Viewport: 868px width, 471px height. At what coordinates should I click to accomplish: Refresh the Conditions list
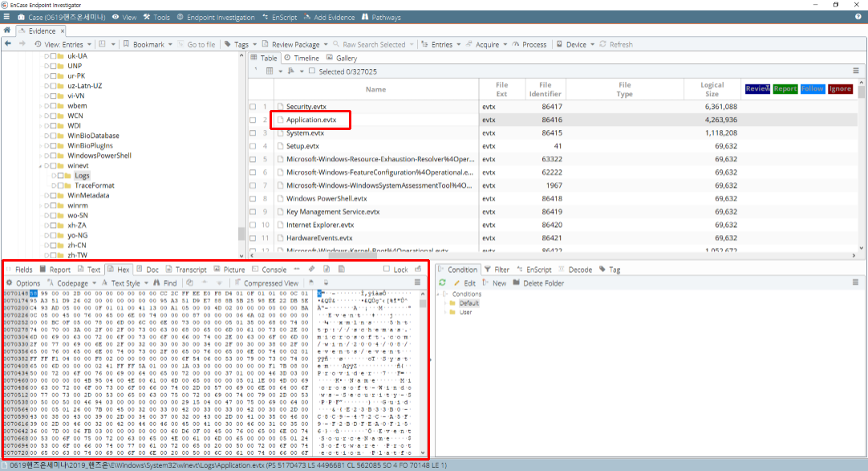pos(442,282)
